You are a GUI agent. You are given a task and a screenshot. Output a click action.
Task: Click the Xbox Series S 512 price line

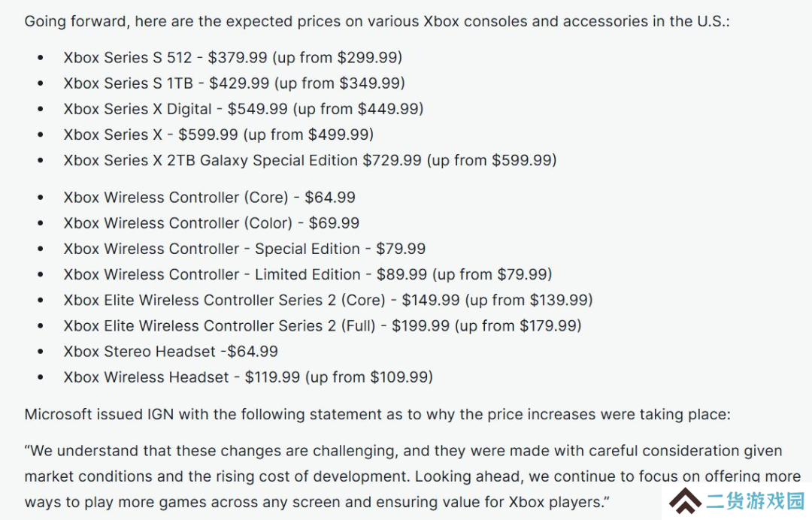[x=233, y=57]
